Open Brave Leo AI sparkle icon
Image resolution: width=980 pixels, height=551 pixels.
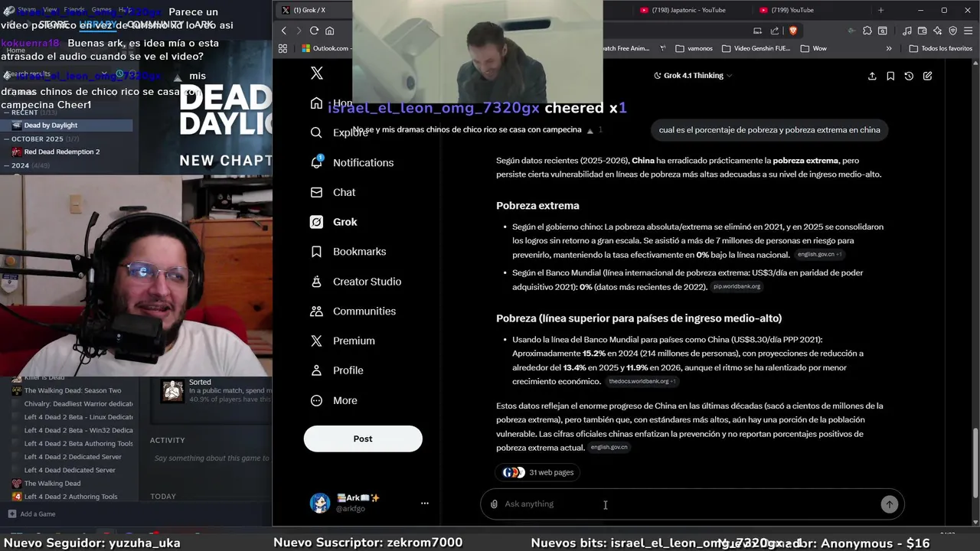tap(936, 31)
